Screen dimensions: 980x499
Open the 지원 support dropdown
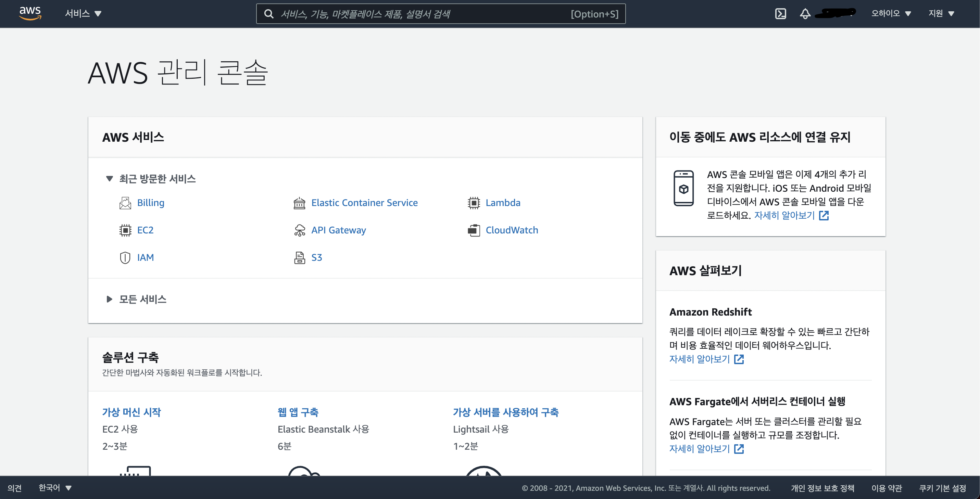click(x=941, y=14)
